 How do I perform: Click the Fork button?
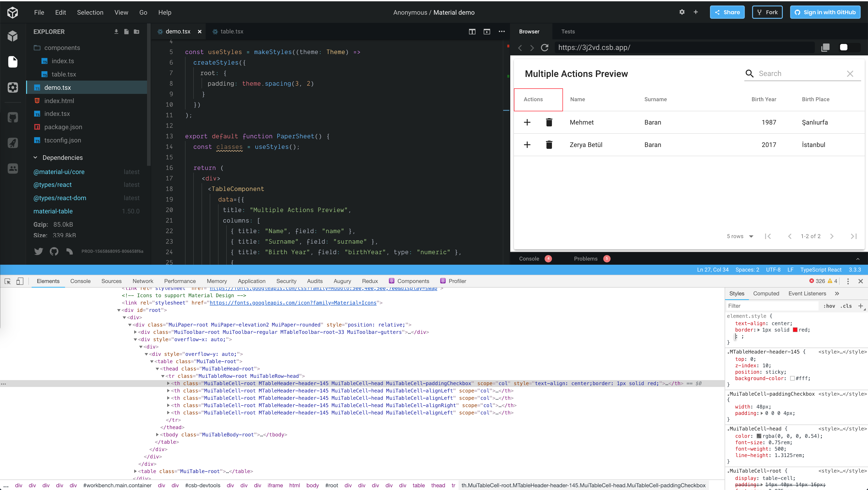[x=767, y=12]
